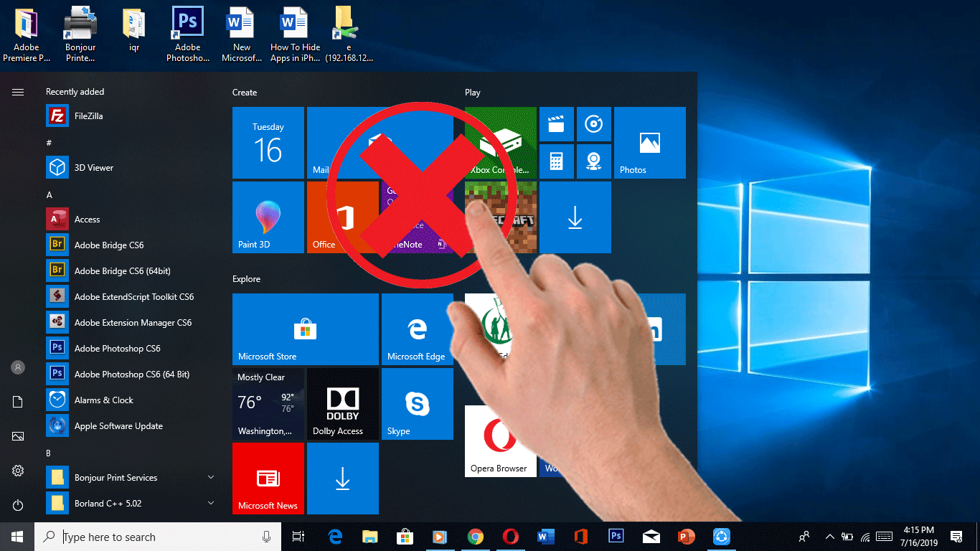Open the Dolby Access tile
This screenshot has height=551, width=980.
[x=343, y=404]
